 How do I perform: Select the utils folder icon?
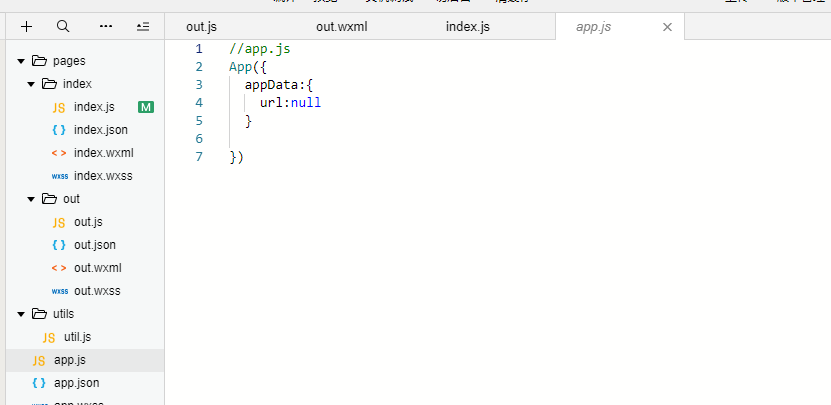pos(39,314)
